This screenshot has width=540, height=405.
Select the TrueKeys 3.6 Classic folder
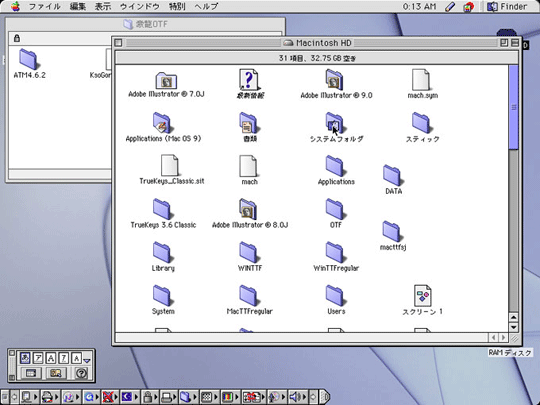click(163, 209)
